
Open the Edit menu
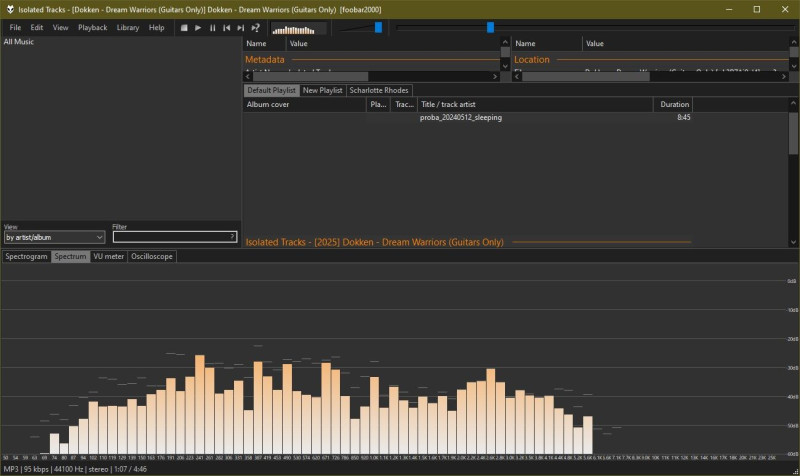click(37, 28)
